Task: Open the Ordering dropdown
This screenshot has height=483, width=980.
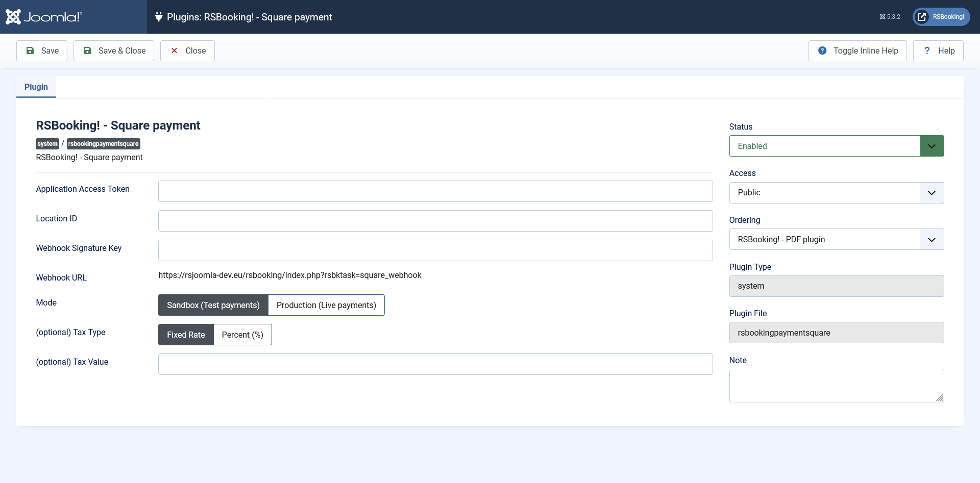Action: pyautogui.click(x=837, y=239)
